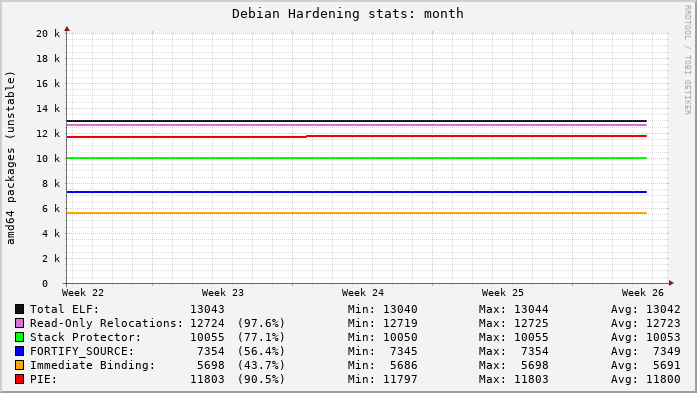Click the 'Stack Protector:' legend label

coord(85,337)
